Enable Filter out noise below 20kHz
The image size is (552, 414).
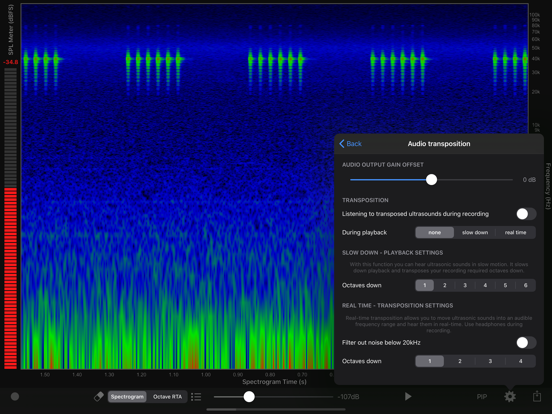pos(526,343)
